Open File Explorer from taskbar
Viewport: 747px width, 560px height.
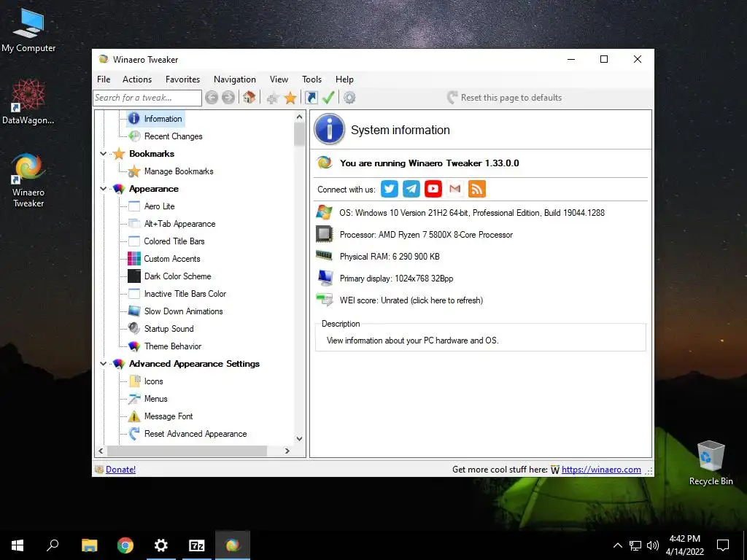pyautogui.click(x=89, y=545)
